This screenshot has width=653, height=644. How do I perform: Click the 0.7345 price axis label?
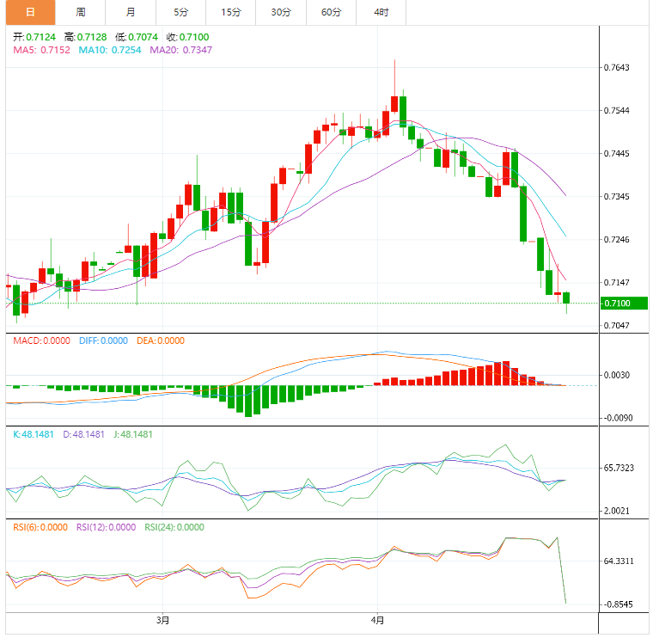pyautogui.click(x=617, y=196)
